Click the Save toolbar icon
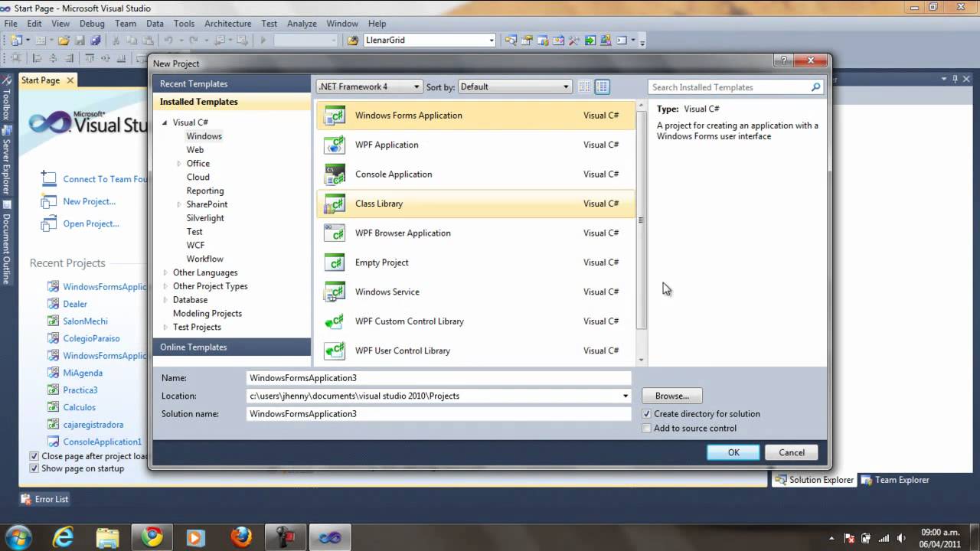 coord(80,41)
